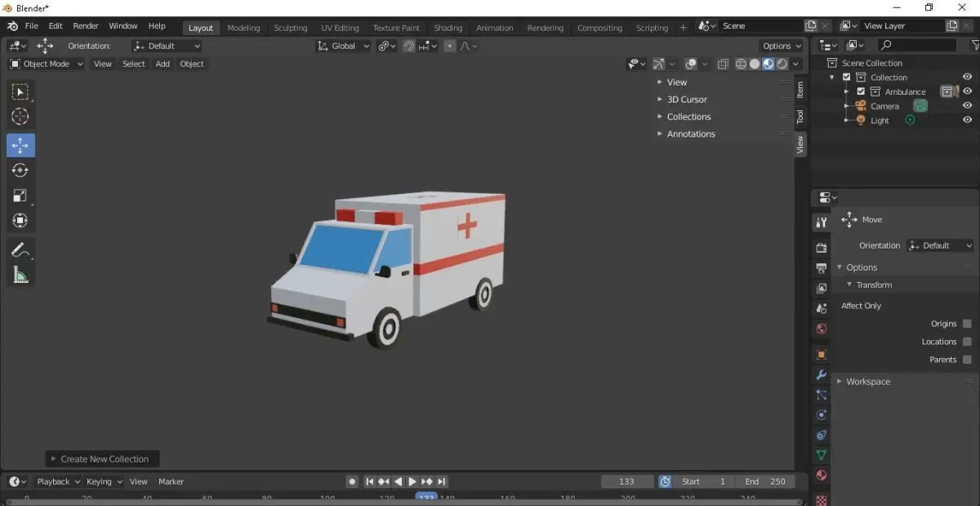Image resolution: width=980 pixels, height=506 pixels.
Task: Switch to rendered viewport shading
Action: click(782, 64)
